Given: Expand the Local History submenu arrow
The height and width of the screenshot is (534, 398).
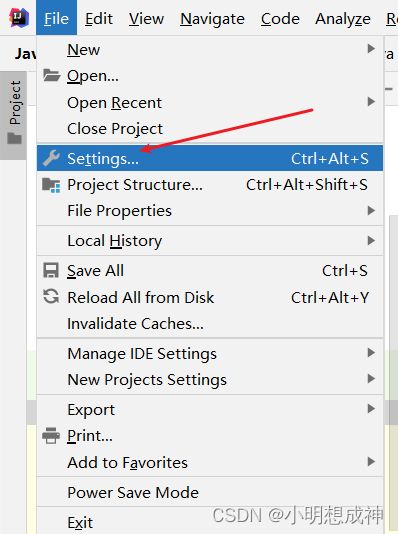Looking at the screenshot, I should click(x=371, y=241).
